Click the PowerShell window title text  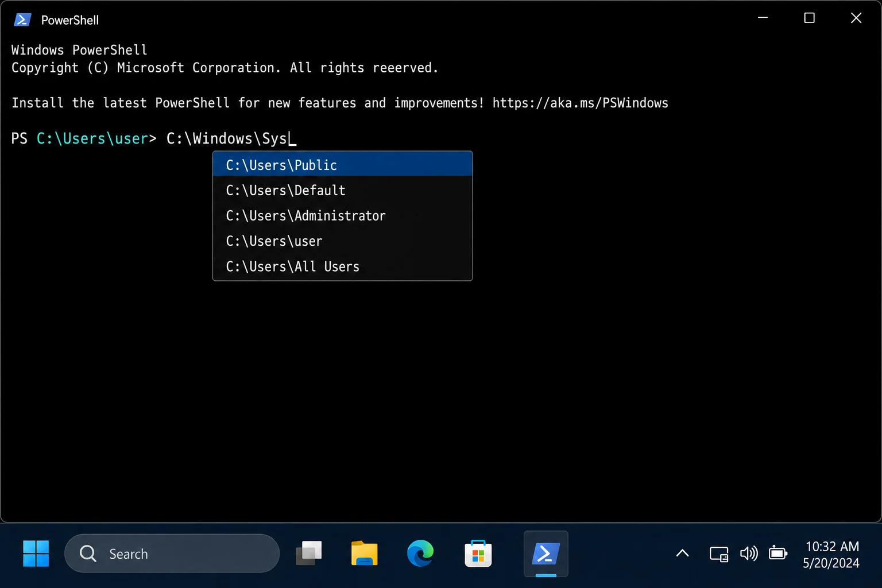pyautogui.click(x=70, y=20)
